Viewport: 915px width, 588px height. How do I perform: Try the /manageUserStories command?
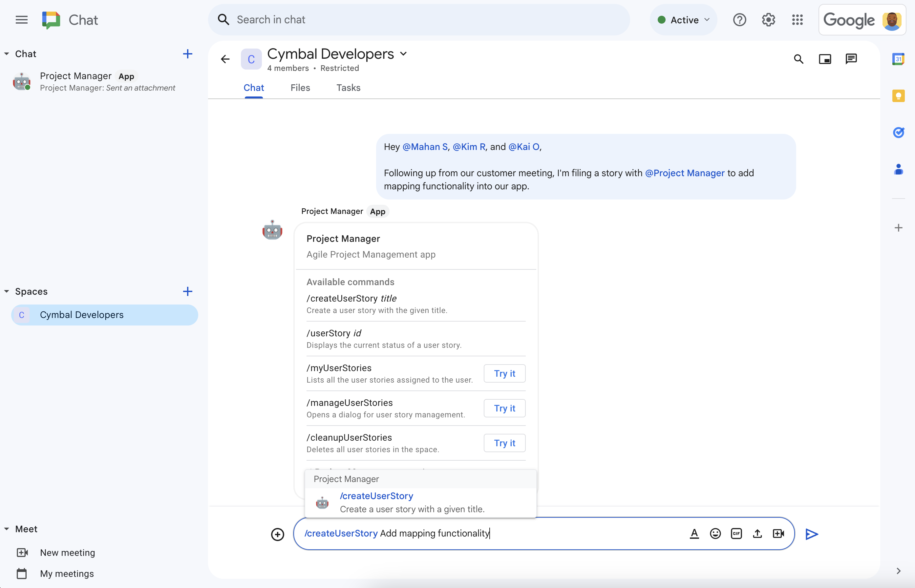click(x=505, y=408)
